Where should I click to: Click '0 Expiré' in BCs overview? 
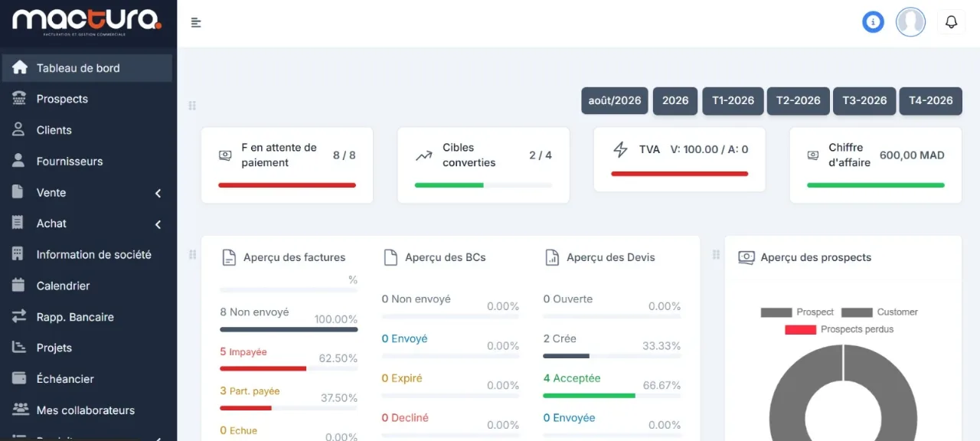402,378
